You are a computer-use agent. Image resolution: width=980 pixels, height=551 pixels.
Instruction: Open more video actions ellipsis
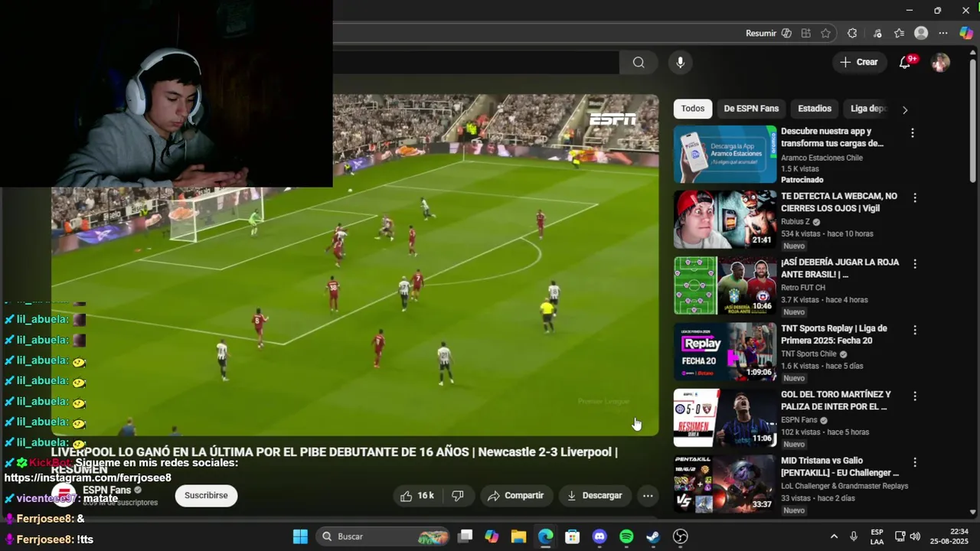click(648, 496)
